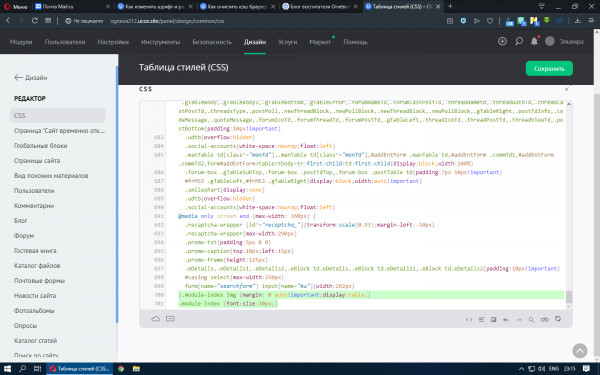The height and width of the screenshot is (375, 600).
Task: Switch to the Почта Mail.ru tab
Action: [x=72, y=7]
